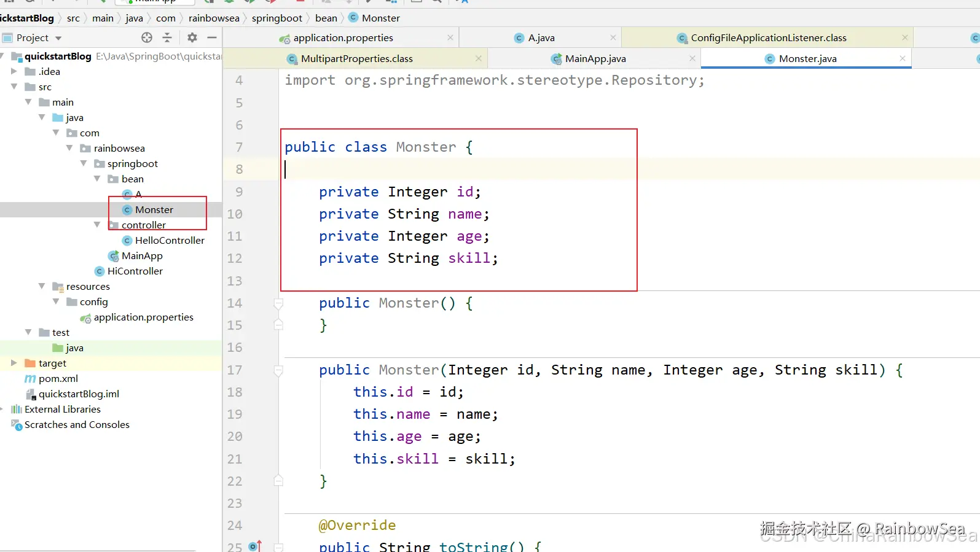980x552 pixels.
Task: Click the main breadcrumb
Action: 103,18
